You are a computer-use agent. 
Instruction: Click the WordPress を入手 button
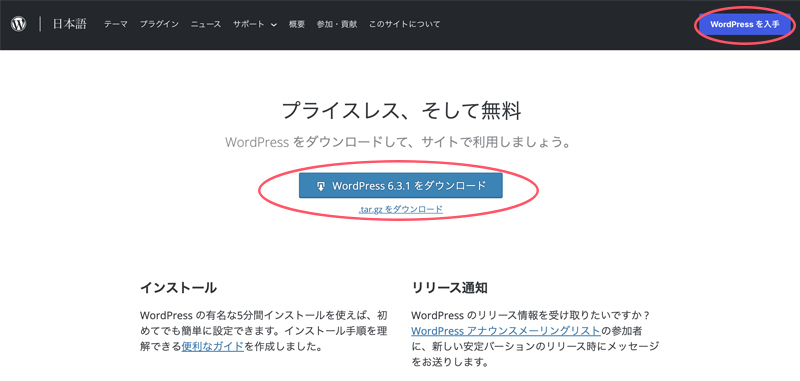[x=745, y=24]
